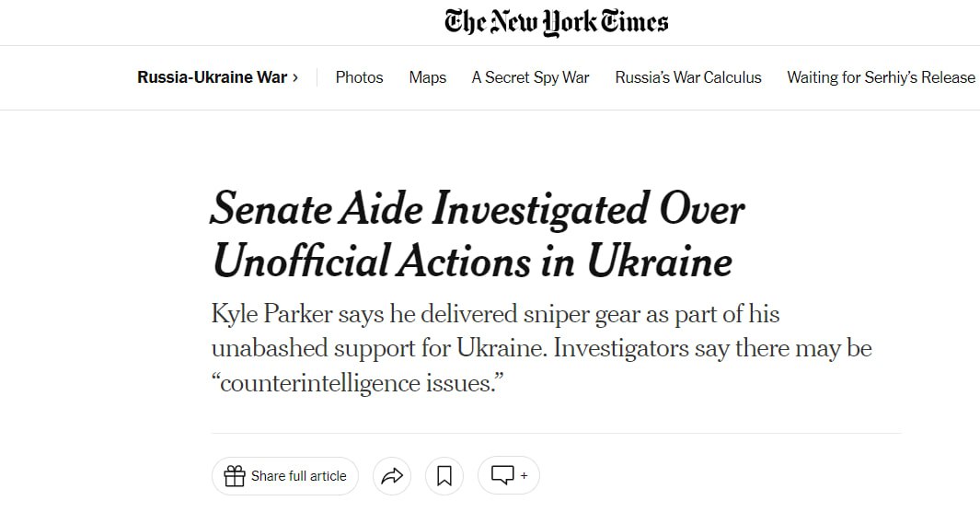
Task: Click the plus sign beside the comments icon
Action: [x=525, y=475]
